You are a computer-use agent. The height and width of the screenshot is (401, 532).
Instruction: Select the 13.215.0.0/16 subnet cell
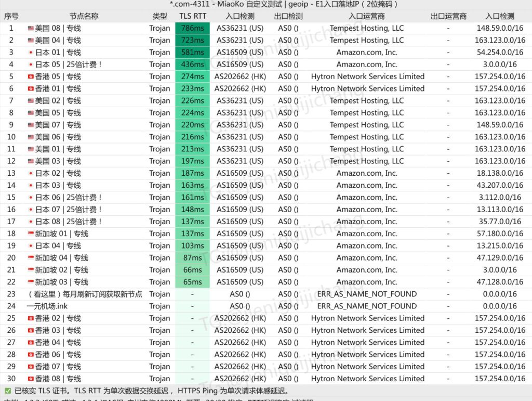point(500,246)
